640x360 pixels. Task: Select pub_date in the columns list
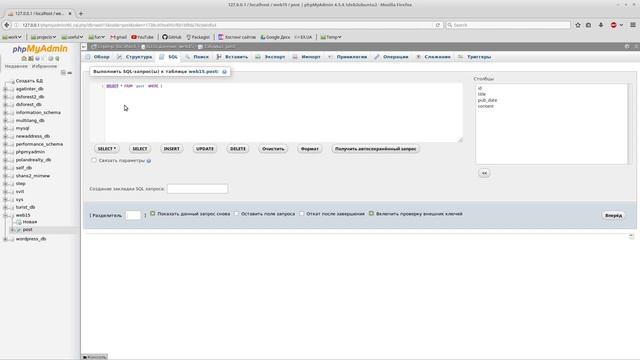[487, 100]
